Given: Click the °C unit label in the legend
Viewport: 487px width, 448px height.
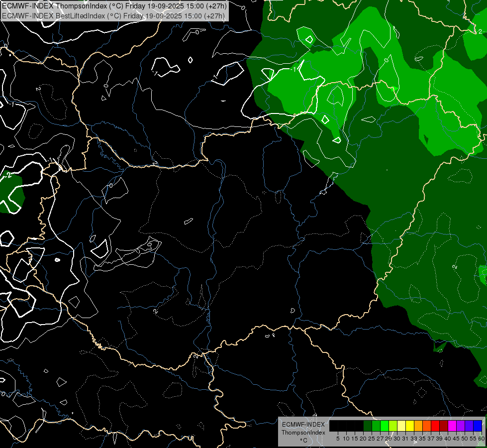Looking at the screenshot, I should click(x=303, y=441).
